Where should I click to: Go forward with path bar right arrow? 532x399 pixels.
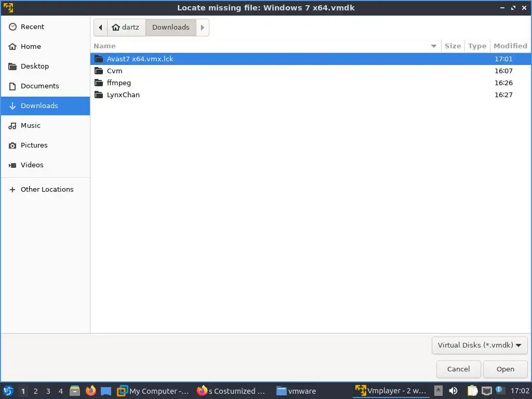tap(203, 28)
